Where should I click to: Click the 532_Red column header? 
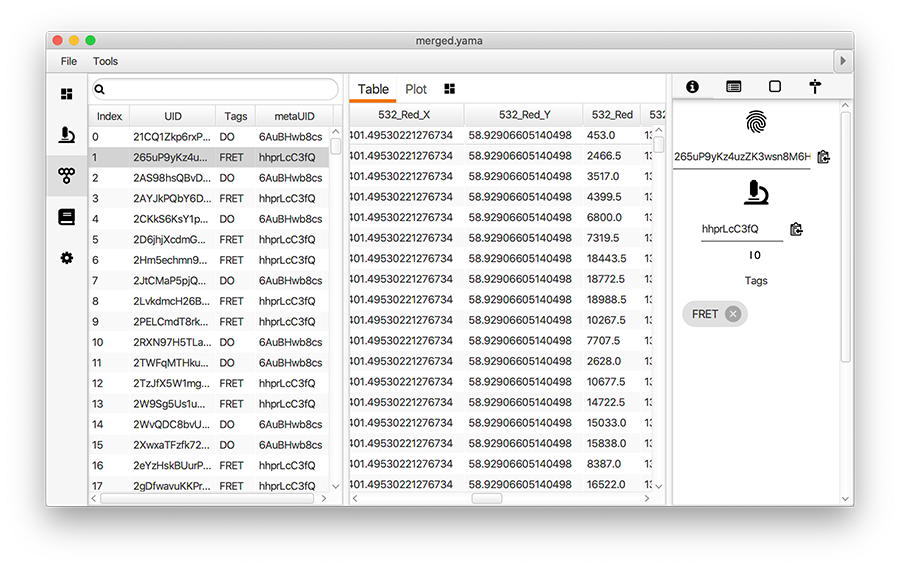point(612,115)
